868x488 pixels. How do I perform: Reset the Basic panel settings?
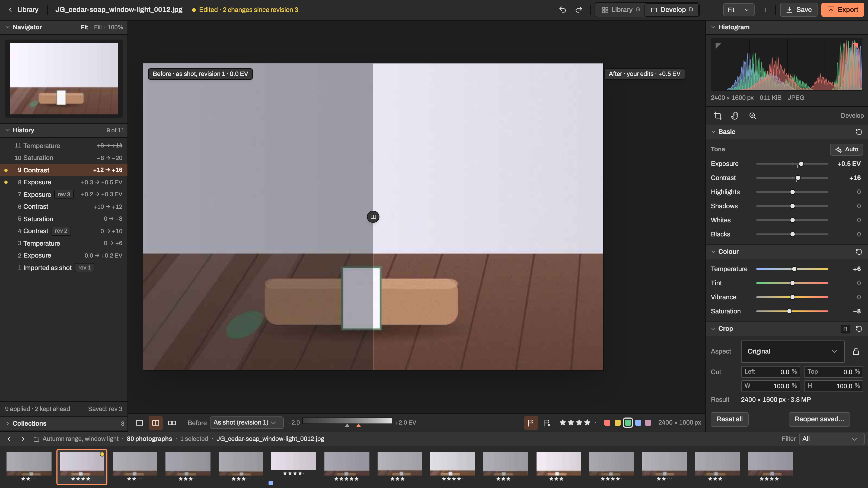(859, 132)
